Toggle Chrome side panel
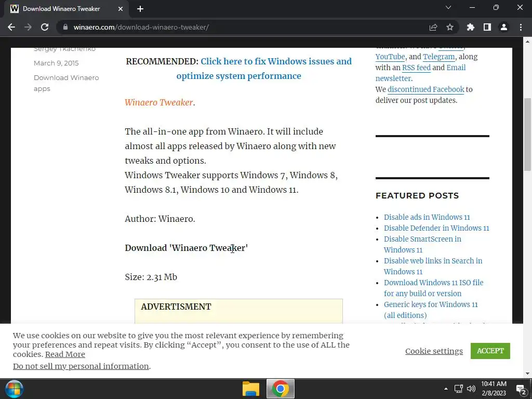 (487, 27)
